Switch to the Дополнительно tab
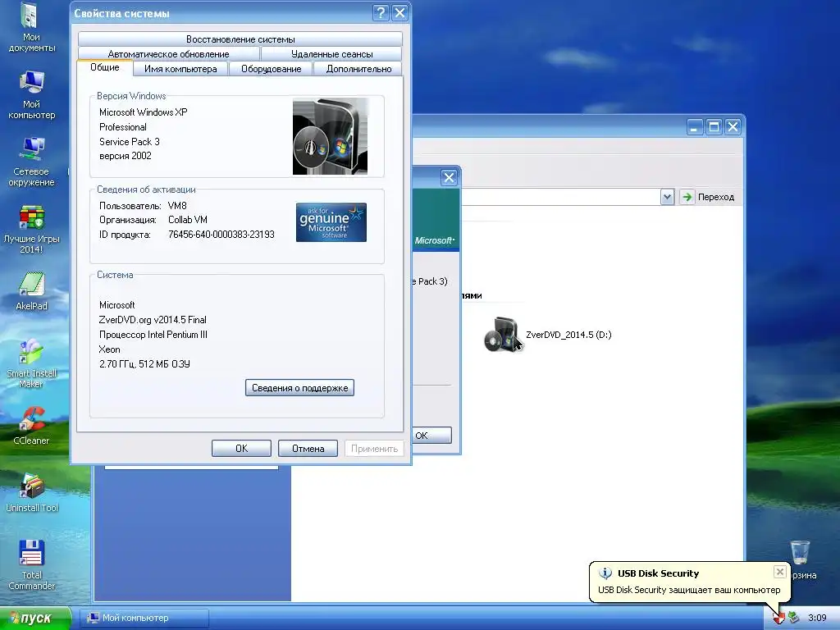 (358, 69)
